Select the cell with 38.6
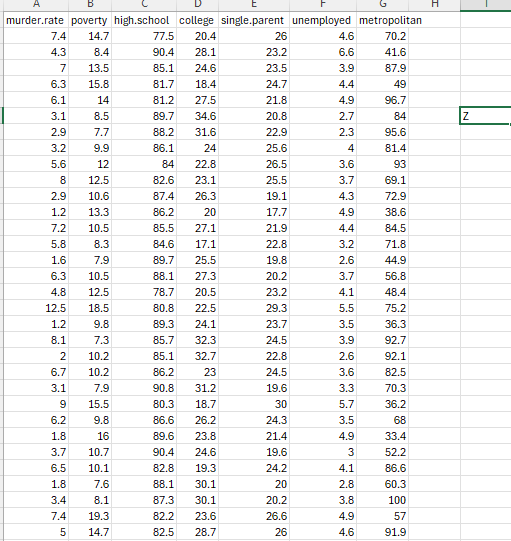The image size is (511, 541). coord(383,212)
